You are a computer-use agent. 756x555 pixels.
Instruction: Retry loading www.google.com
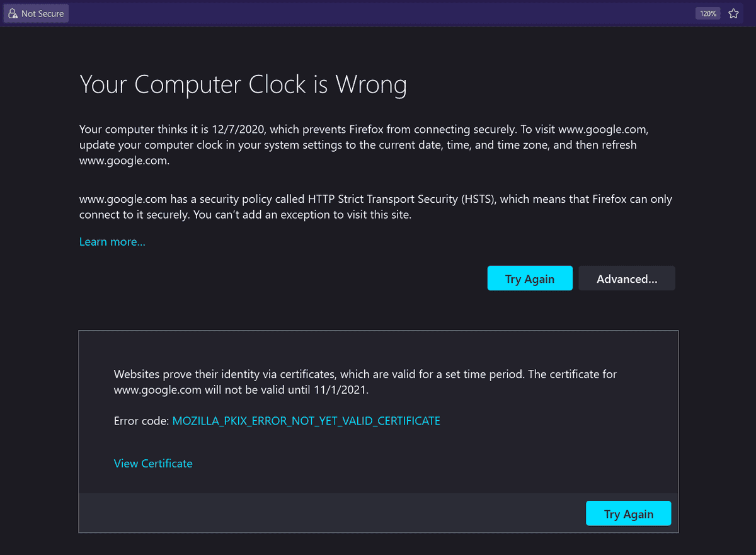point(530,278)
